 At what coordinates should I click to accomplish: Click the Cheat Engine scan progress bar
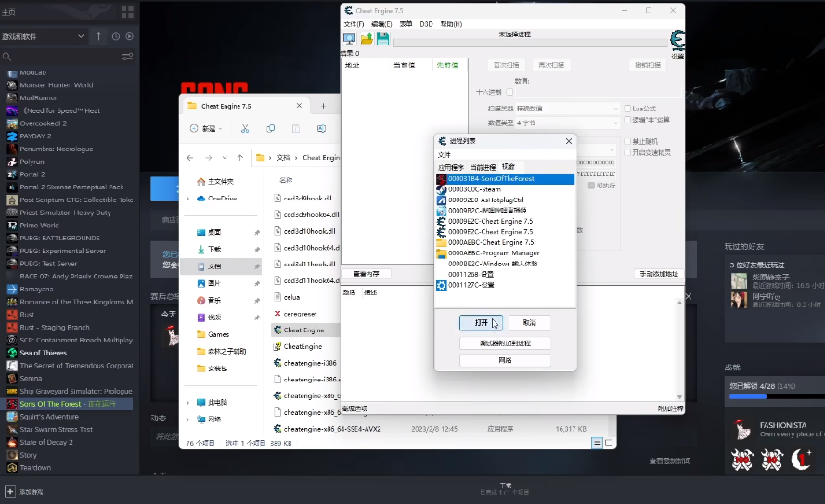pos(531,43)
